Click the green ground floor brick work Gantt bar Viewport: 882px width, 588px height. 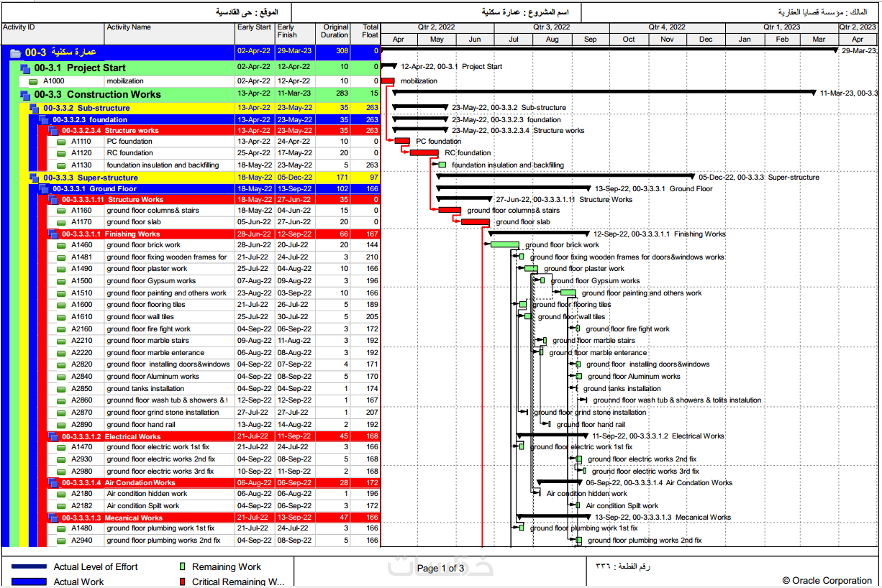(504, 245)
